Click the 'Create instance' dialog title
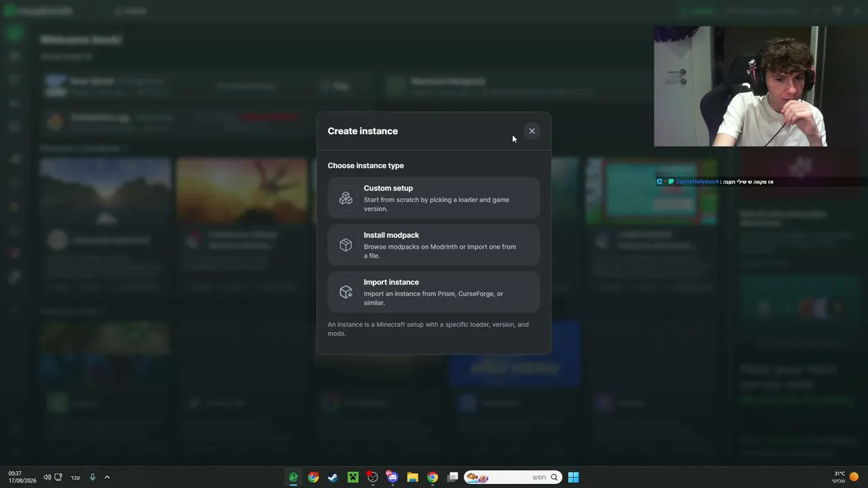 (363, 131)
